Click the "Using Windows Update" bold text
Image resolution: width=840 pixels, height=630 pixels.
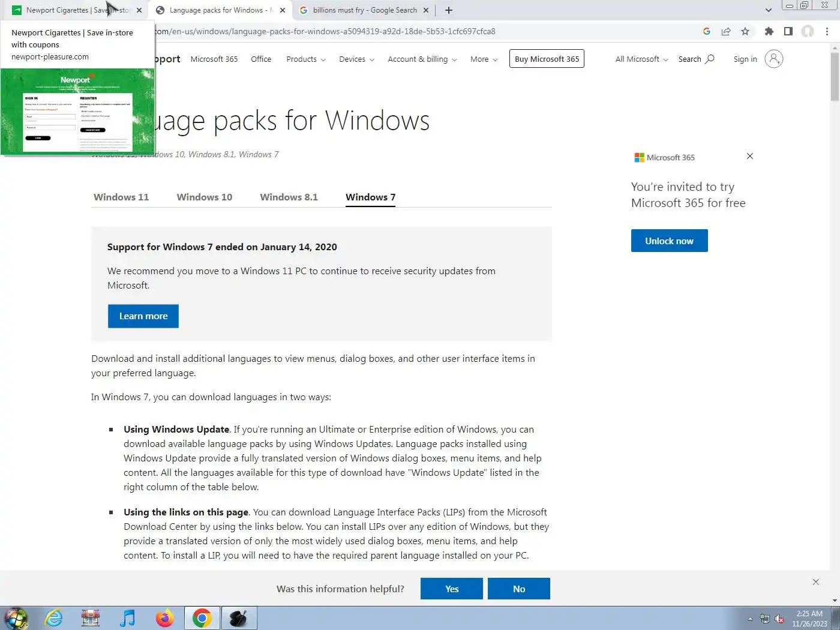[176, 429]
